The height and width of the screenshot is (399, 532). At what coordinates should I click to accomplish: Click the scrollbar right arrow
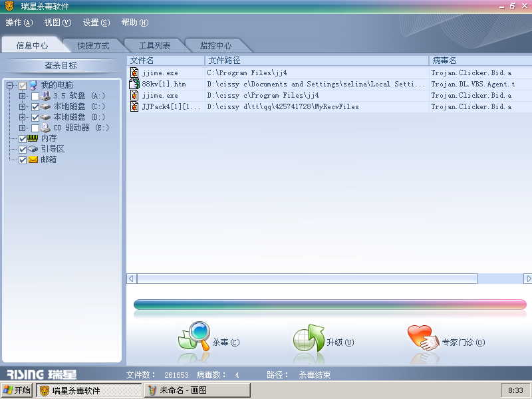(528, 279)
